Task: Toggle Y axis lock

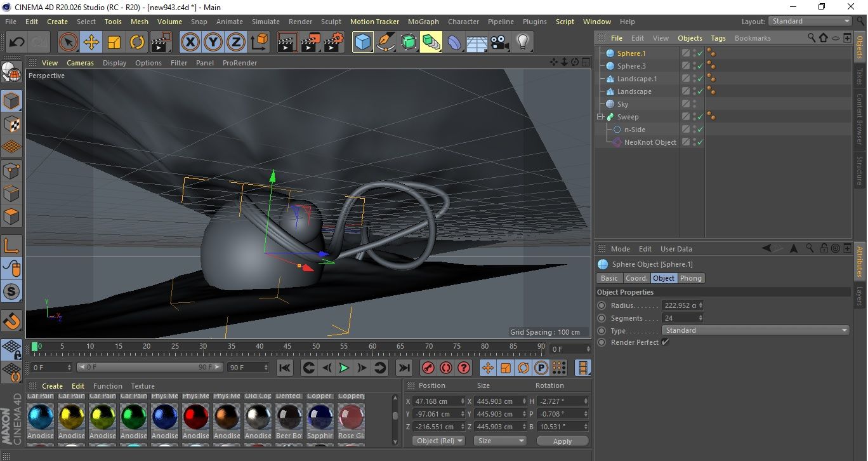Action: coord(213,43)
